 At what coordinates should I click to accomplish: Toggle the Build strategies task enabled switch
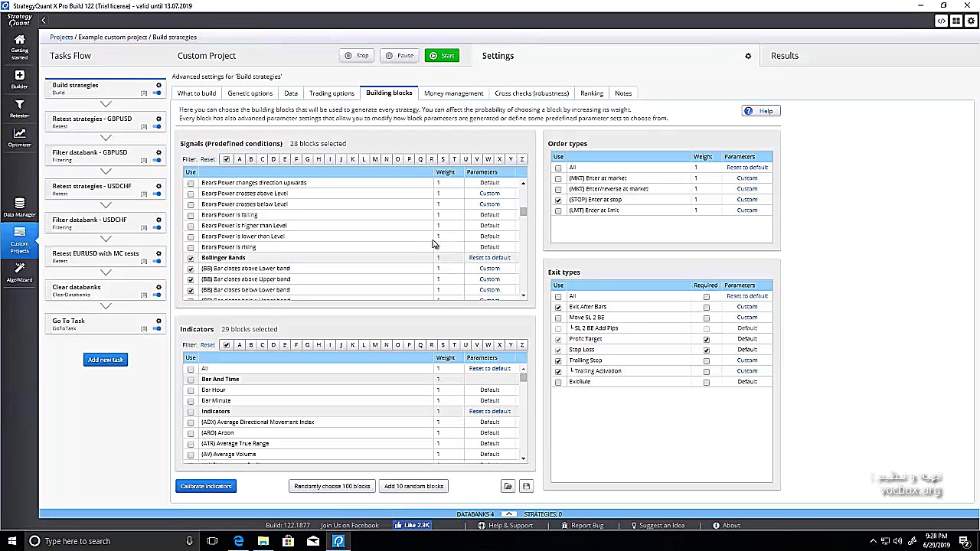[x=157, y=93]
